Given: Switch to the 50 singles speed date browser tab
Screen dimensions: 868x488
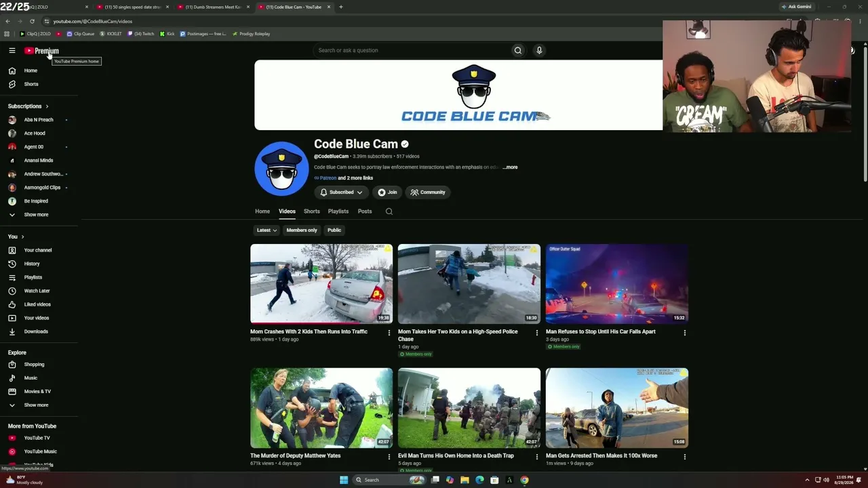Looking at the screenshot, I should (x=132, y=7).
